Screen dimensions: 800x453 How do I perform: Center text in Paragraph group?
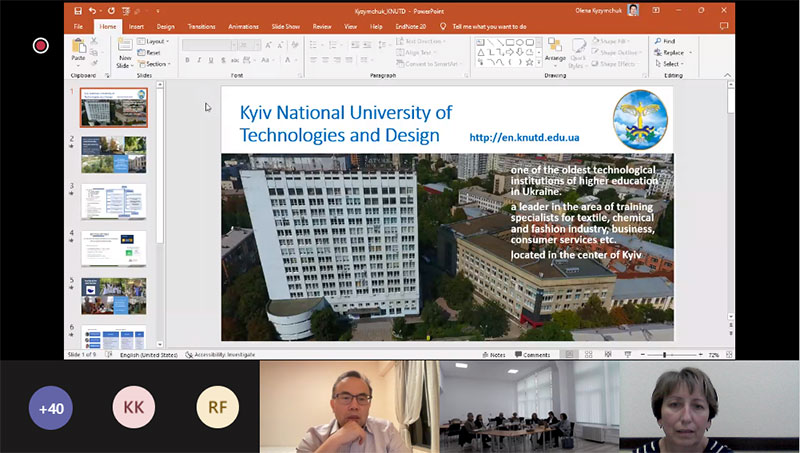[x=325, y=60]
